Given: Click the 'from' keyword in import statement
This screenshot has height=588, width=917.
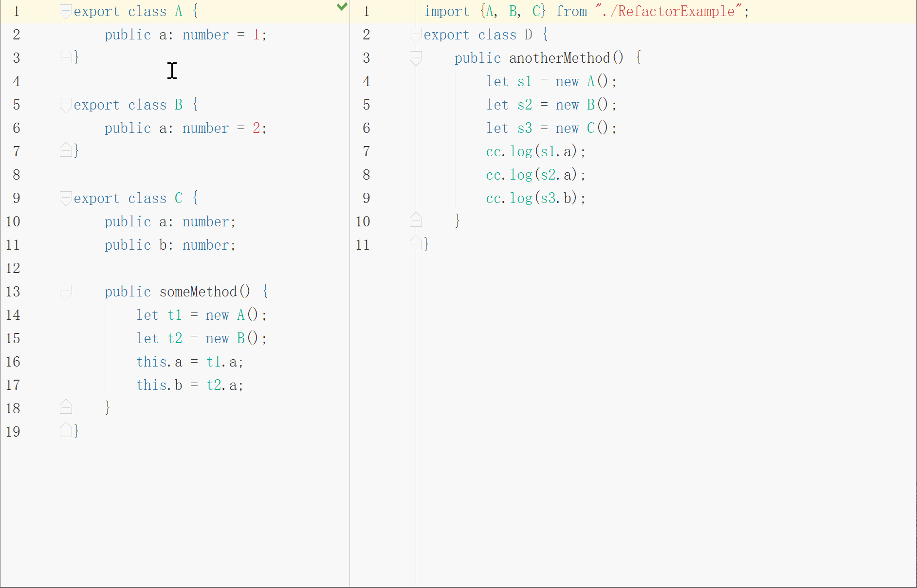Looking at the screenshot, I should [x=571, y=11].
